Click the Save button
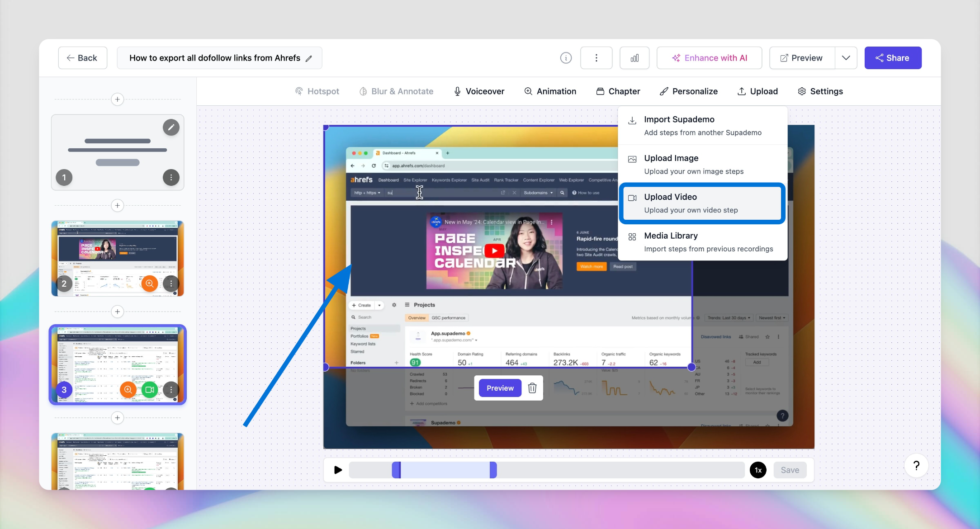This screenshot has width=980, height=529. pyautogui.click(x=790, y=470)
